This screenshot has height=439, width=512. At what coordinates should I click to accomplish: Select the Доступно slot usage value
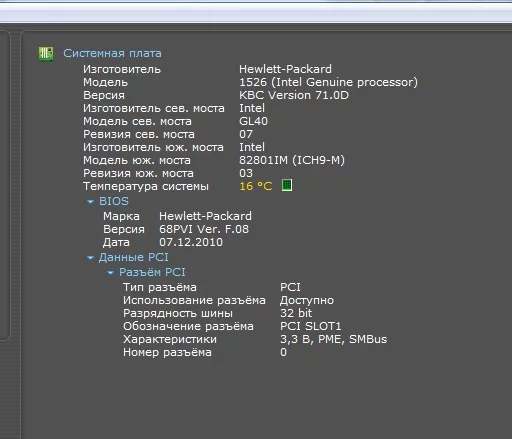307,300
